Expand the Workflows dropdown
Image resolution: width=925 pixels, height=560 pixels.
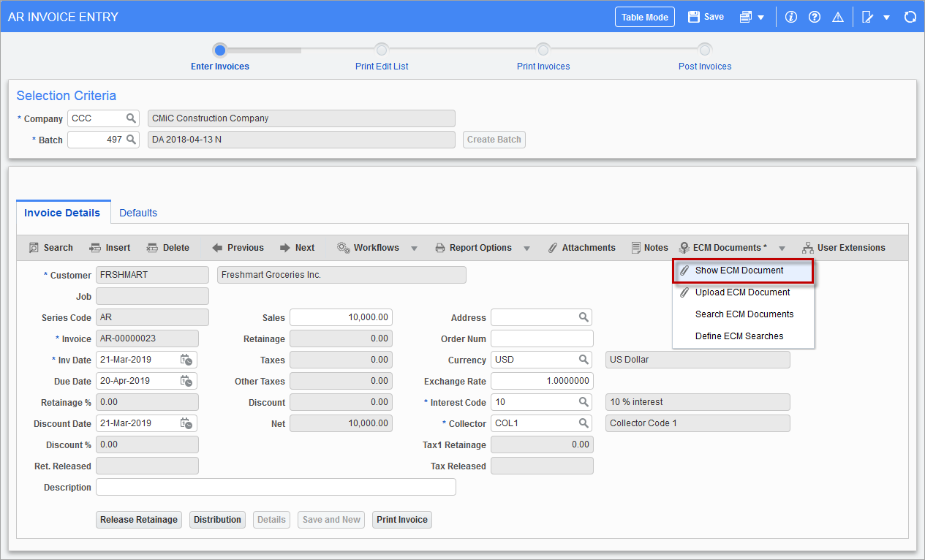[x=415, y=248]
